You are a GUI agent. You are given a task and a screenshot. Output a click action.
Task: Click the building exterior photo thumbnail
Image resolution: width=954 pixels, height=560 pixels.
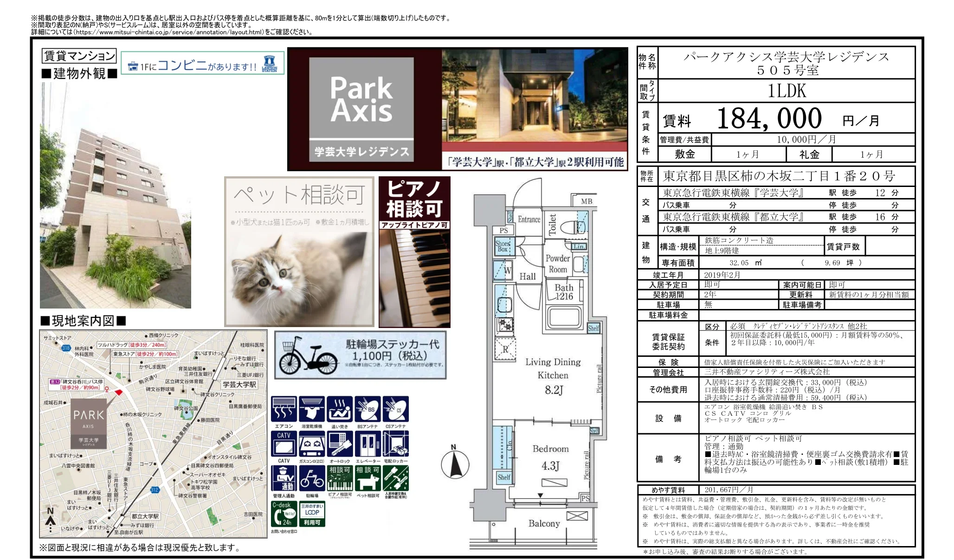[x=115, y=195]
